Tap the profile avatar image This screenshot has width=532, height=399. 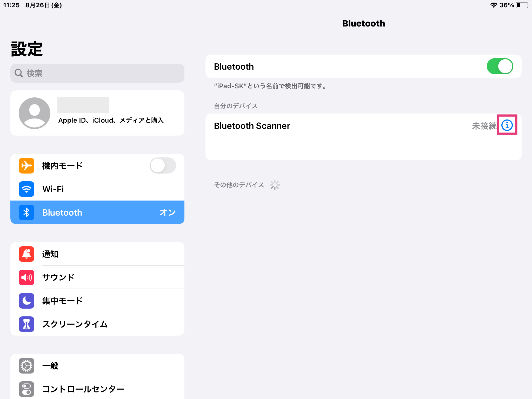point(35,113)
